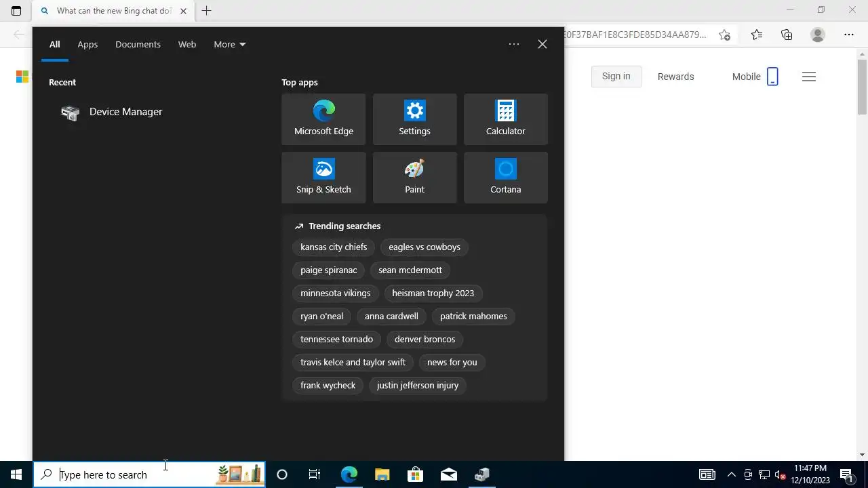Search trending 'kansas city chiefs'
Screen dimensions: 868x488
[x=334, y=247]
